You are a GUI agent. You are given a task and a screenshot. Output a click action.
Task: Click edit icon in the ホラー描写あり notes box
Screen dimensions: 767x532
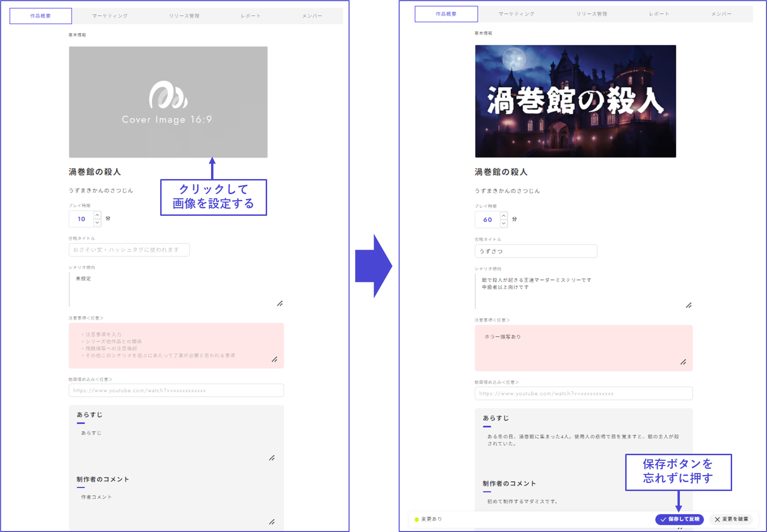coord(683,362)
